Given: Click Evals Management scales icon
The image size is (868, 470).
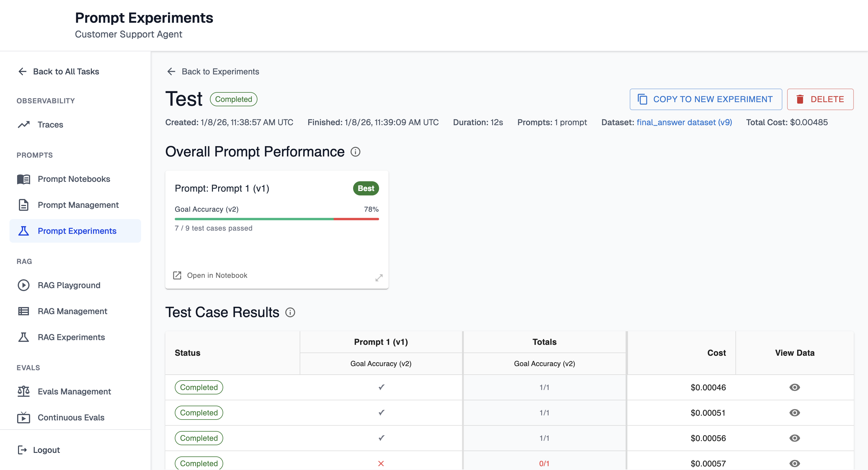Looking at the screenshot, I should tap(24, 391).
